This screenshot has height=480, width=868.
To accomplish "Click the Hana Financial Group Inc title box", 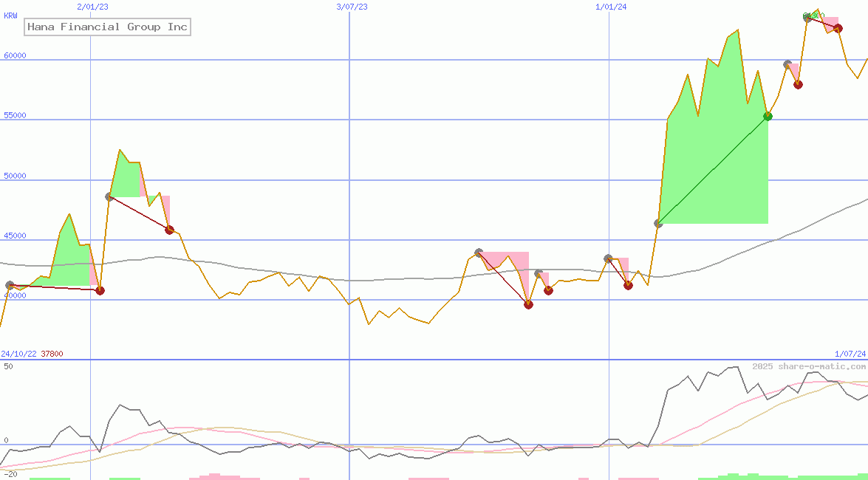I will 107,27.
